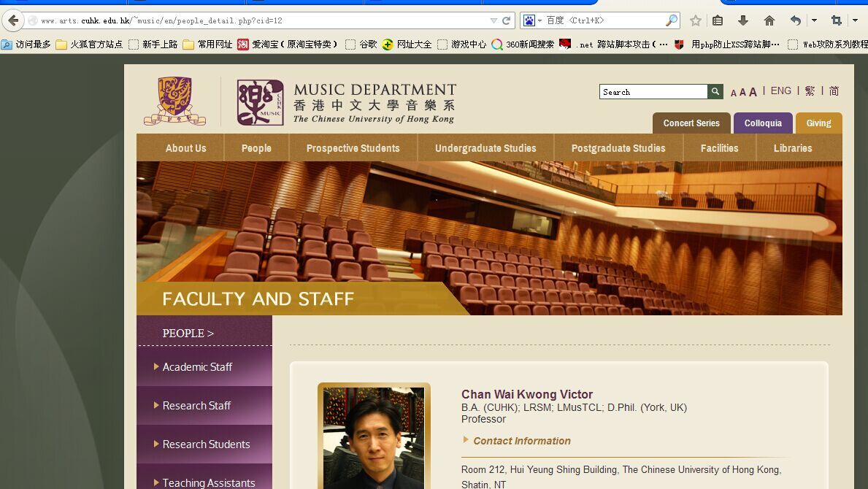
Task: Switch language to Simplified Chinese 简
Action: pyautogui.click(x=834, y=91)
